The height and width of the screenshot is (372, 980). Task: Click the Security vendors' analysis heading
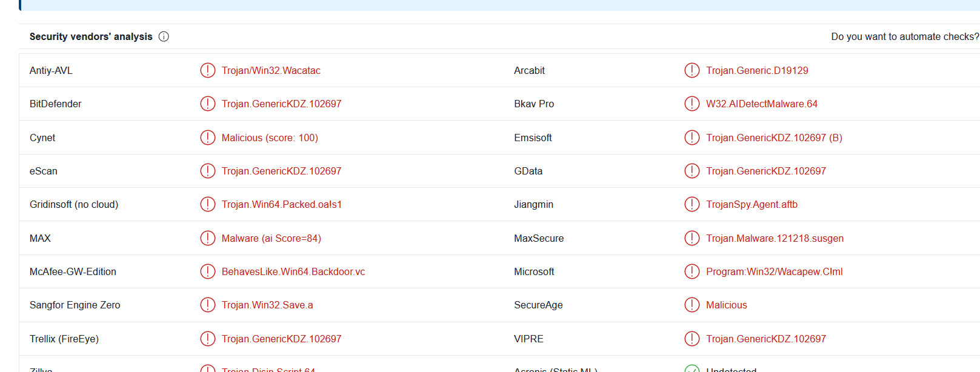91,36
